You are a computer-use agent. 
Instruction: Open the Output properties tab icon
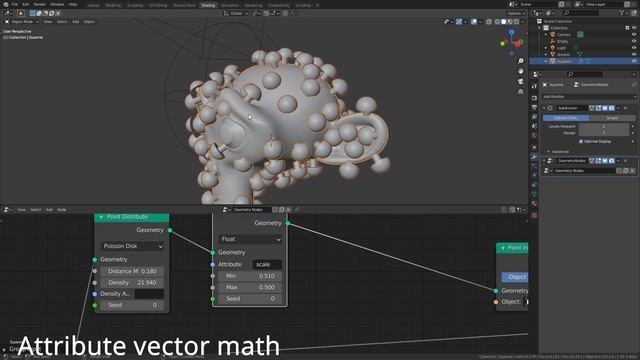(534, 107)
